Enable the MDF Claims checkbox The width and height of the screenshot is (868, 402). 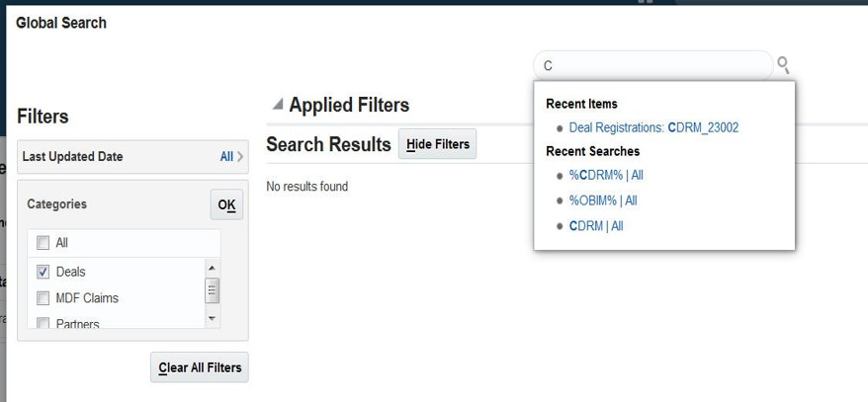43,298
